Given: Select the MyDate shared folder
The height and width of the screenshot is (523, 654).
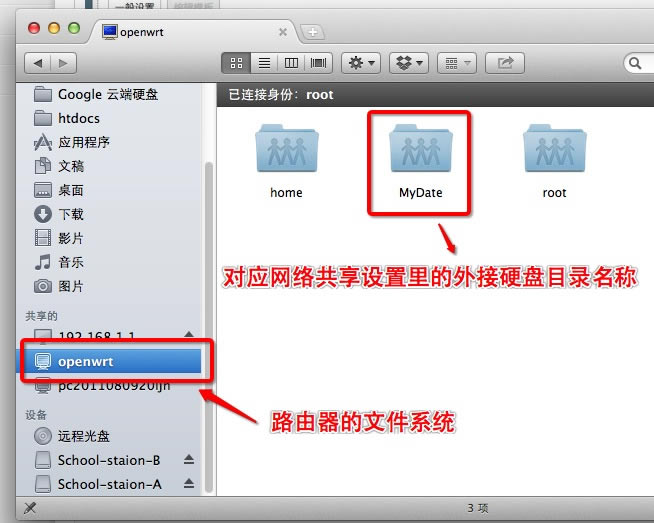Looking at the screenshot, I should click(420, 161).
